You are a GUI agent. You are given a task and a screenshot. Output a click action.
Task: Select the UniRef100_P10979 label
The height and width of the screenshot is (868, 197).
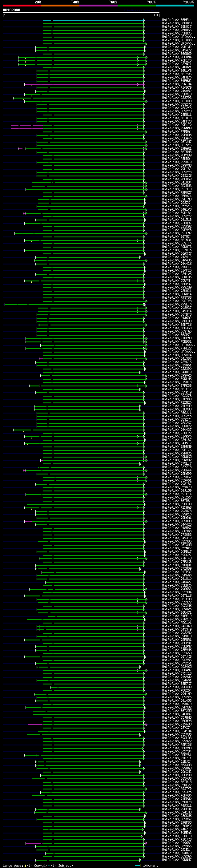[176, 88]
